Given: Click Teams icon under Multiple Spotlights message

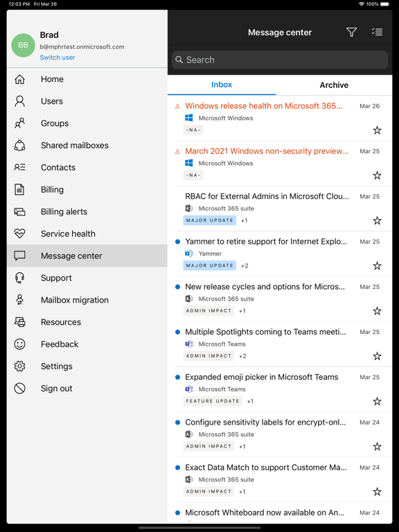Looking at the screenshot, I should [189, 344].
